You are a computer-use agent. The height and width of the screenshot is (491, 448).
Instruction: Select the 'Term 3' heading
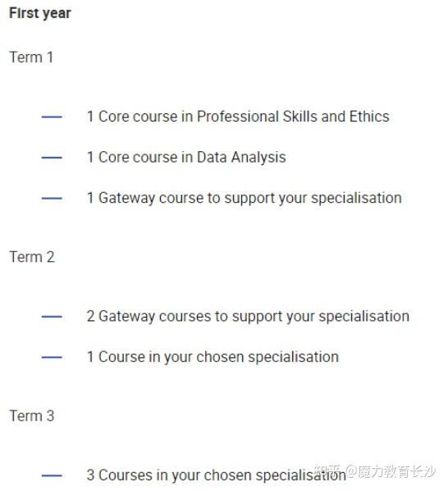(x=32, y=416)
